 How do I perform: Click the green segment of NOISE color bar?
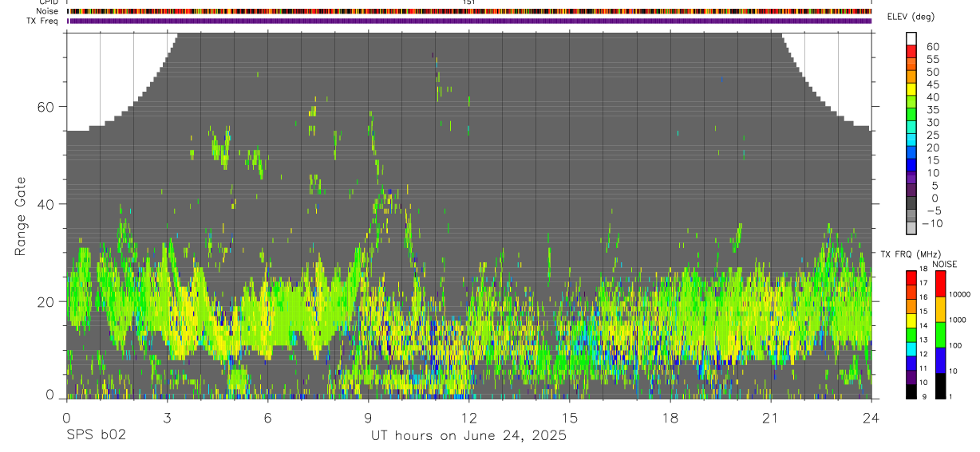pyautogui.click(x=940, y=335)
